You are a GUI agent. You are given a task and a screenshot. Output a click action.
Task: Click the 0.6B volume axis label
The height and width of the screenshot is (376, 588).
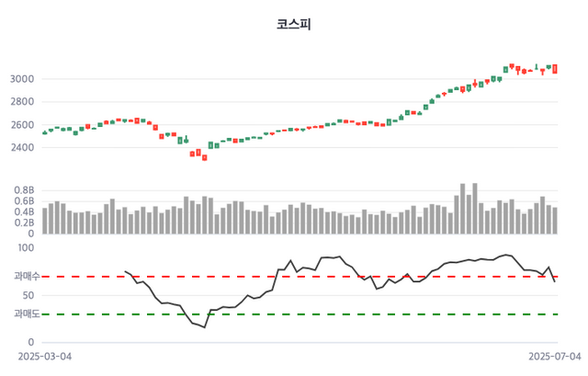pyautogui.click(x=23, y=201)
